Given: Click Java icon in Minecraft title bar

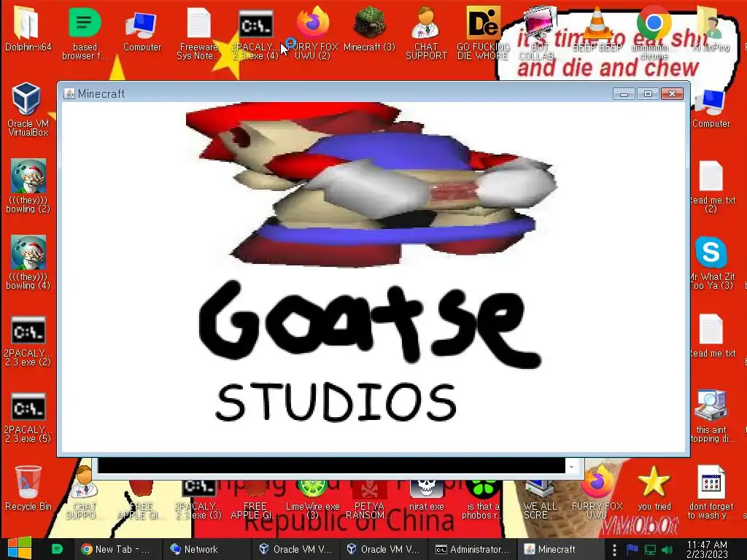Looking at the screenshot, I should pos(69,93).
